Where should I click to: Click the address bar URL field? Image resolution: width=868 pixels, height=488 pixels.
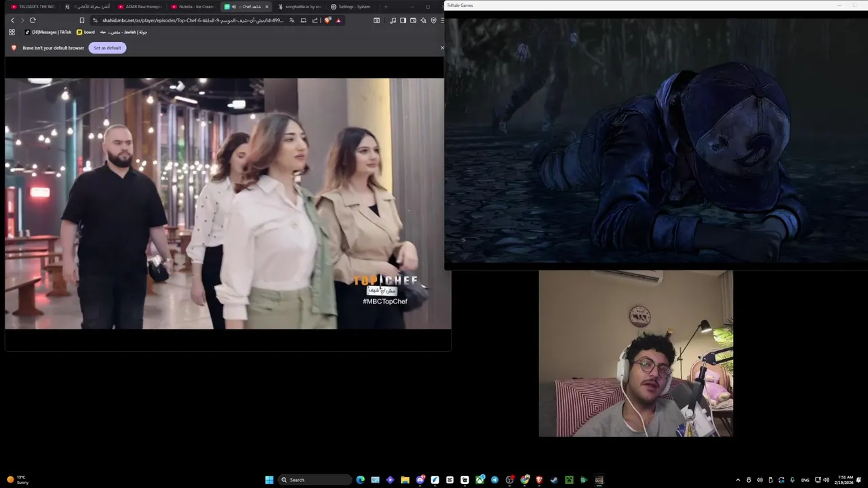click(x=193, y=20)
